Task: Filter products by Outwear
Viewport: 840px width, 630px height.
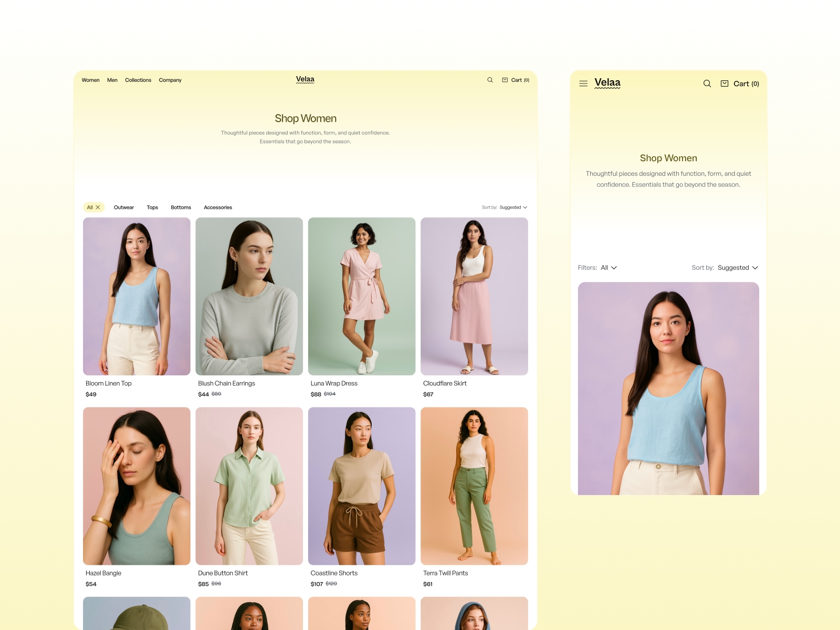Action: [124, 207]
